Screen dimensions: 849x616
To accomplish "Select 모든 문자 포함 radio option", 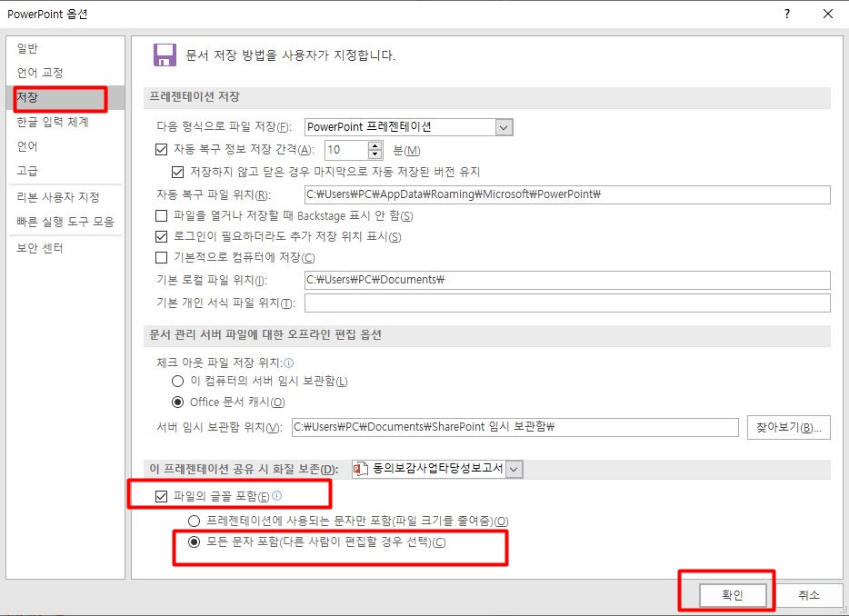I will [x=194, y=541].
